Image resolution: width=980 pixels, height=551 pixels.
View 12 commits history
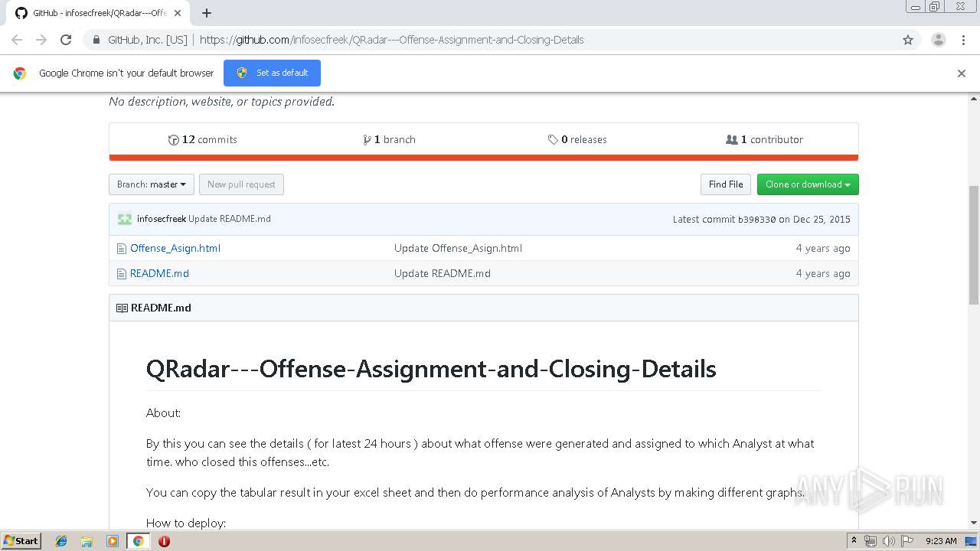(x=203, y=139)
